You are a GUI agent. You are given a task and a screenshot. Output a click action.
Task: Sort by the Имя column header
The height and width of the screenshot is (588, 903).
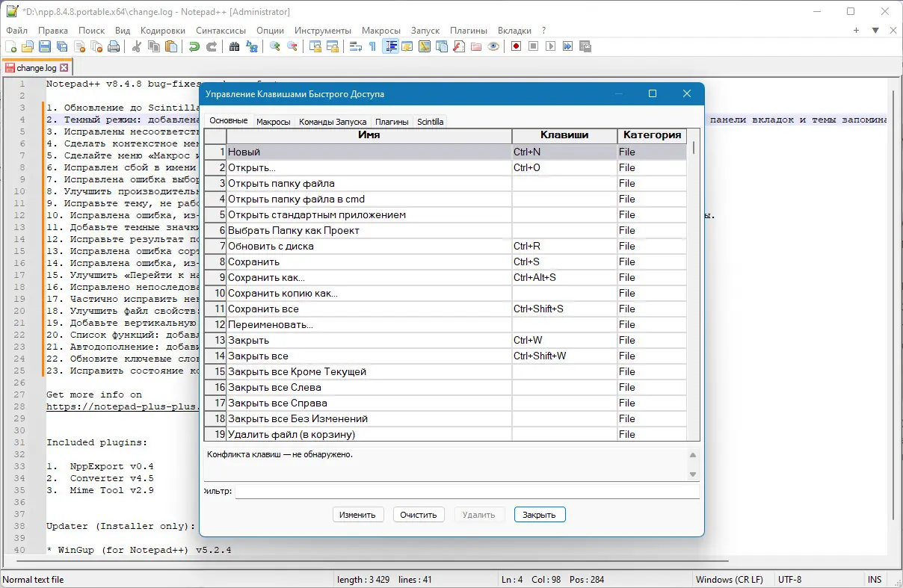369,135
